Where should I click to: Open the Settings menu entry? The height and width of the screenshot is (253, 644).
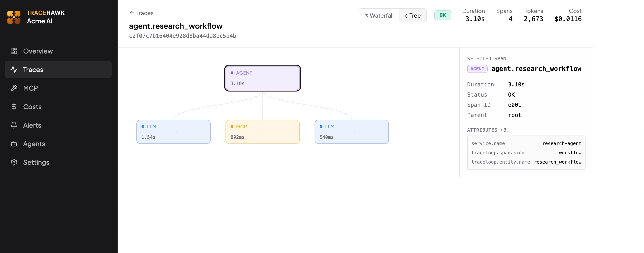[x=36, y=162]
